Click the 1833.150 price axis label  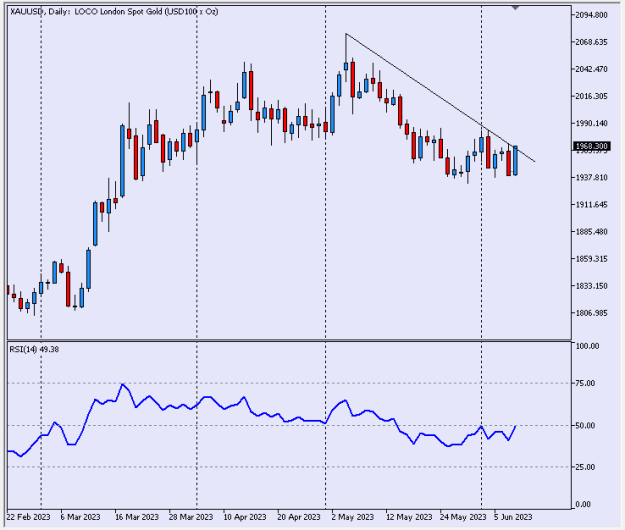click(x=592, y=286)
